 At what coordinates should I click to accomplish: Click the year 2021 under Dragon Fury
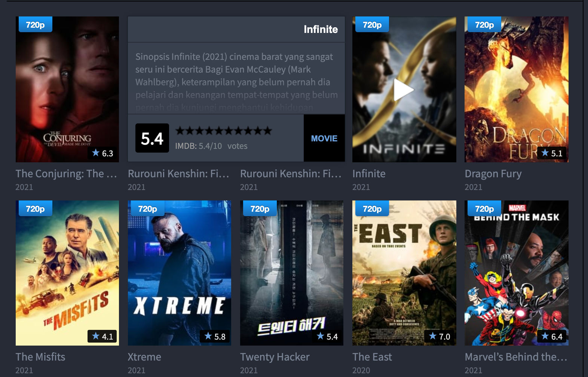click(473, 187)
